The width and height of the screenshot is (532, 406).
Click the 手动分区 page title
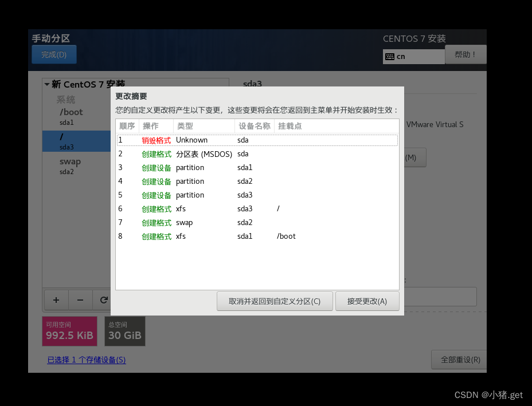pos(51,38)
